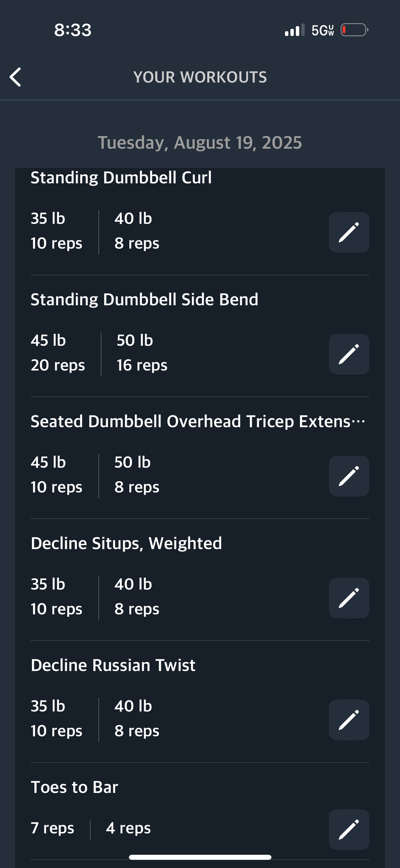The width and height of the screenshot is (400, 868).
Task: Select Decline Situps 35 lb 10 reps set
Action: click(x=56, y=597)
